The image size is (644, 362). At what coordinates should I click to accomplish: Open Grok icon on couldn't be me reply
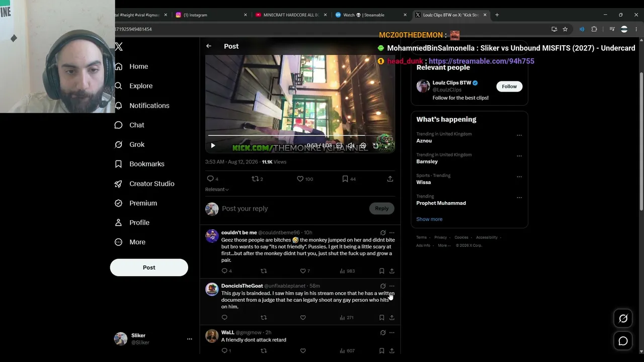point(383,233)
